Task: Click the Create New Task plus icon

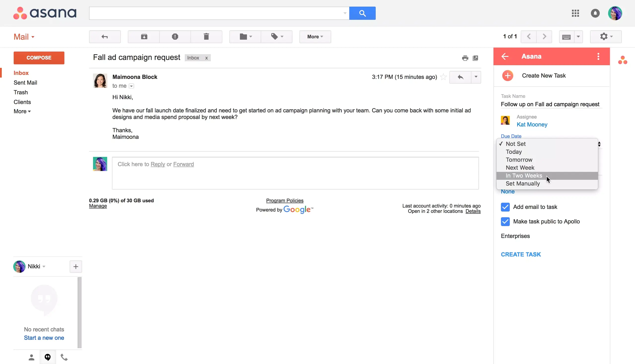Action: pos(508,75)
